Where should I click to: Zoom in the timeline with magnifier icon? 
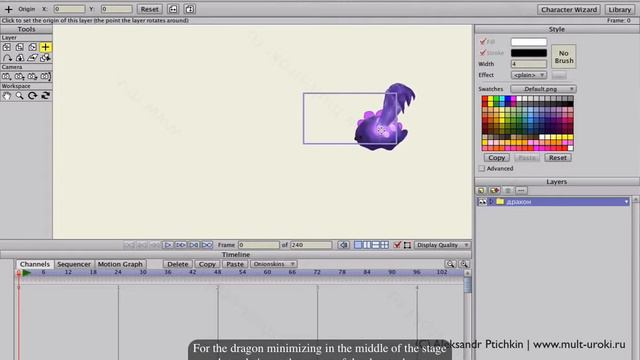[464, 264]
